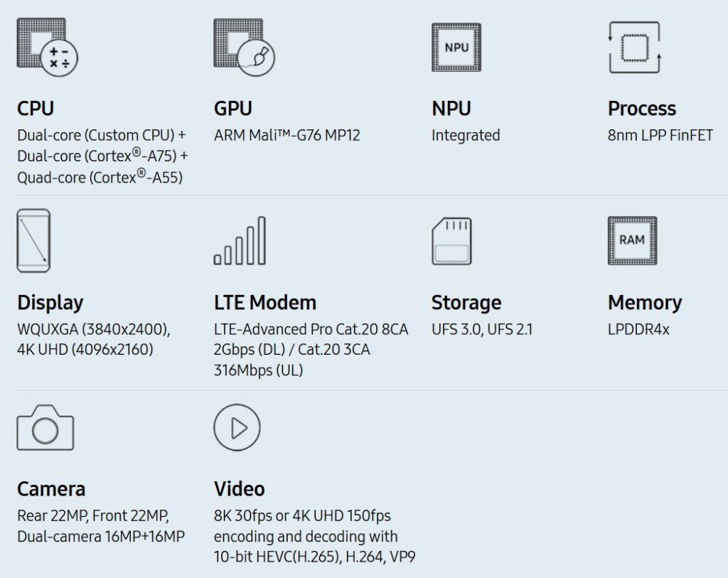Click the GPU paintbrush chip icon
Viewport: 728px width, 578px height.
point(245,48)
